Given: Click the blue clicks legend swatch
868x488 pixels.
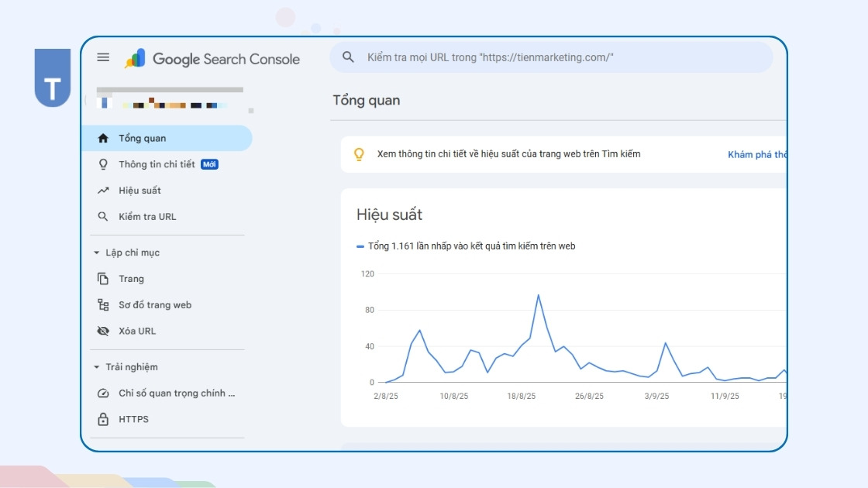Looking at the screenshot, I should click(360, 246).
